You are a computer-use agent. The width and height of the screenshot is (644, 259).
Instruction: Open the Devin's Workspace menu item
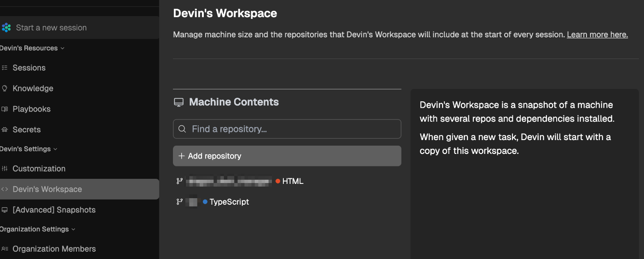pos(47,189)
